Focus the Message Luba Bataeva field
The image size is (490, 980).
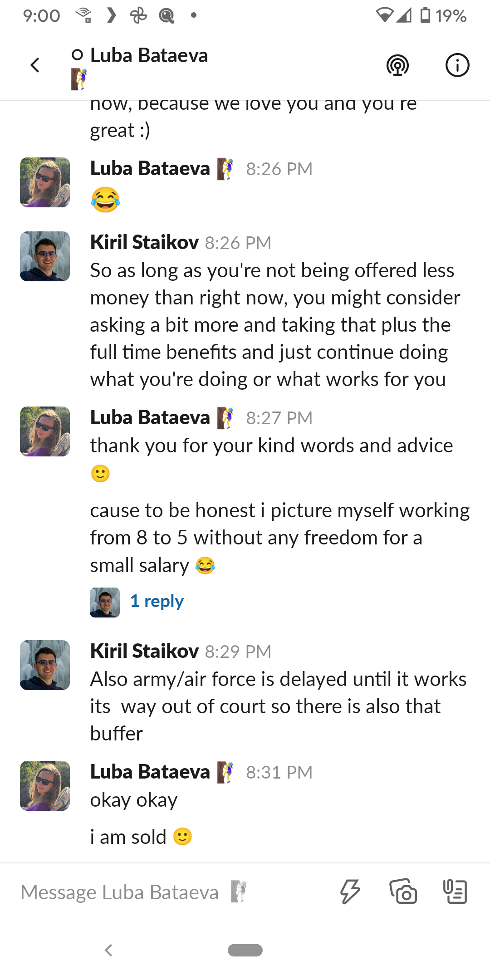[x=136, y=892]
